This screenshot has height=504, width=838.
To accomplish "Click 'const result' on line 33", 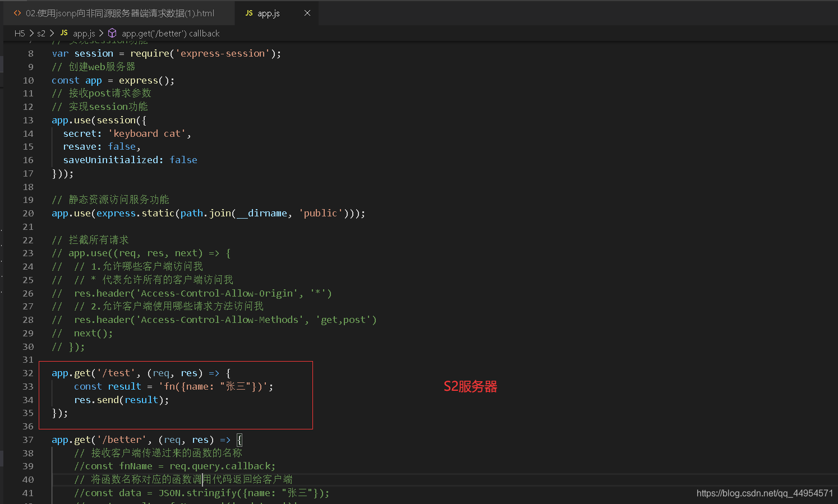I will pos(108,386).
